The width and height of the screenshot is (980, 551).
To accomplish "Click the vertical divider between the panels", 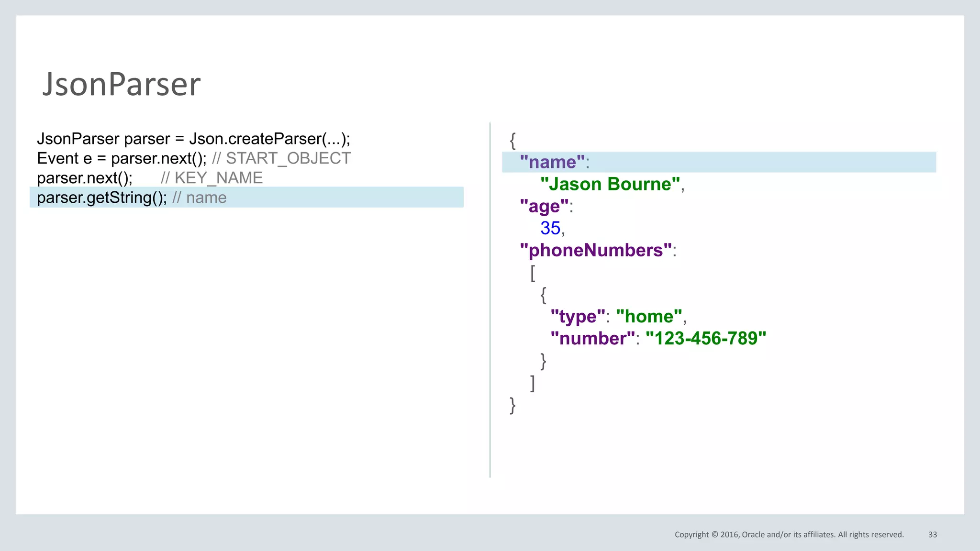I will coord(490,300).
